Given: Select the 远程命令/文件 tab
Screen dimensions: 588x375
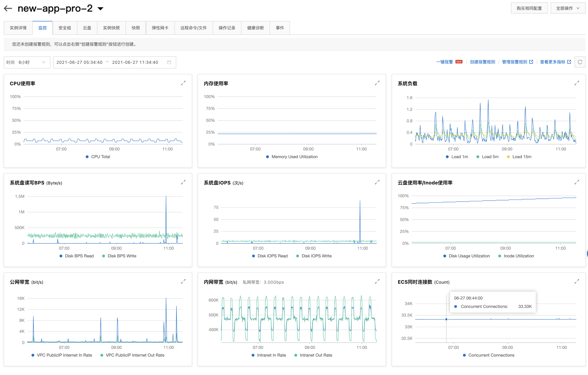Looking at the screenshot, I should [x=193, y=28].
